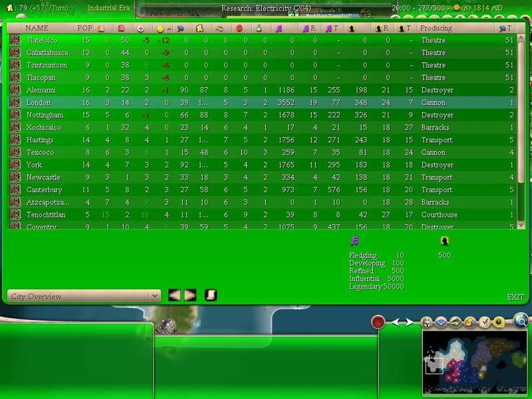Cycle to next unit with white right arrow
Image resolution: width=532 pixels, height=399 pixels.
click(x=409, y=322)
